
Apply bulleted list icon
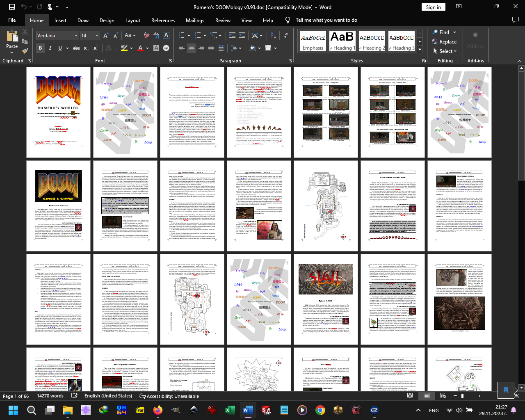point(182,36)
